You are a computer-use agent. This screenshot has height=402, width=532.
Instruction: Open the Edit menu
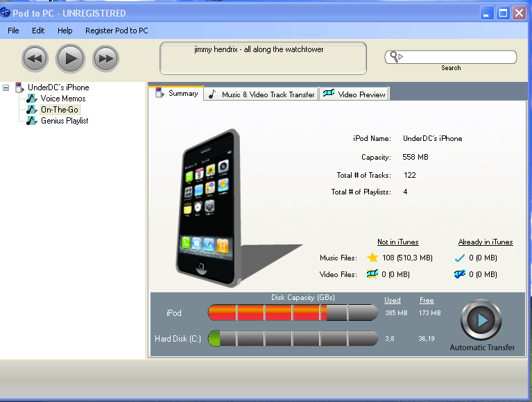tap(38, 31)
